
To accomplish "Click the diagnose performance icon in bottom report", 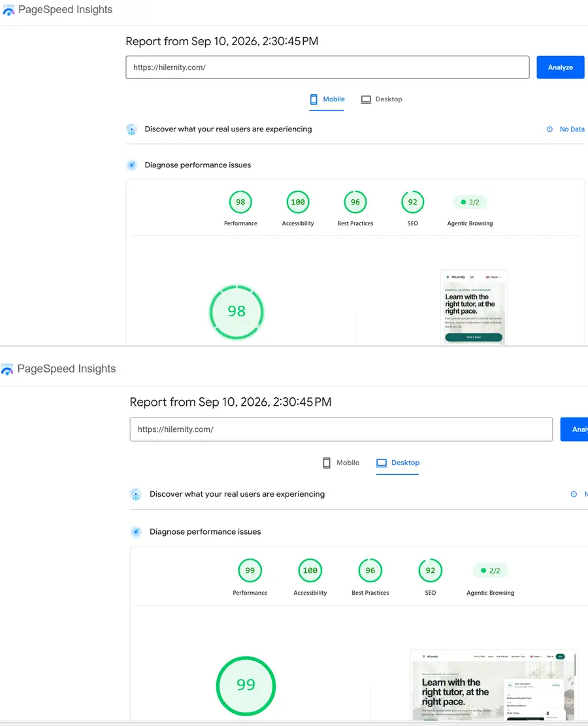I will point(136,531).
